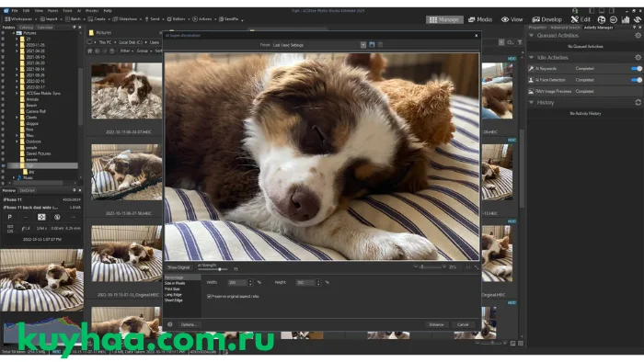The height and width of the screenshot is (362, 644).
Task: Select Long Edge resize mode
Action: click(173, 295)
